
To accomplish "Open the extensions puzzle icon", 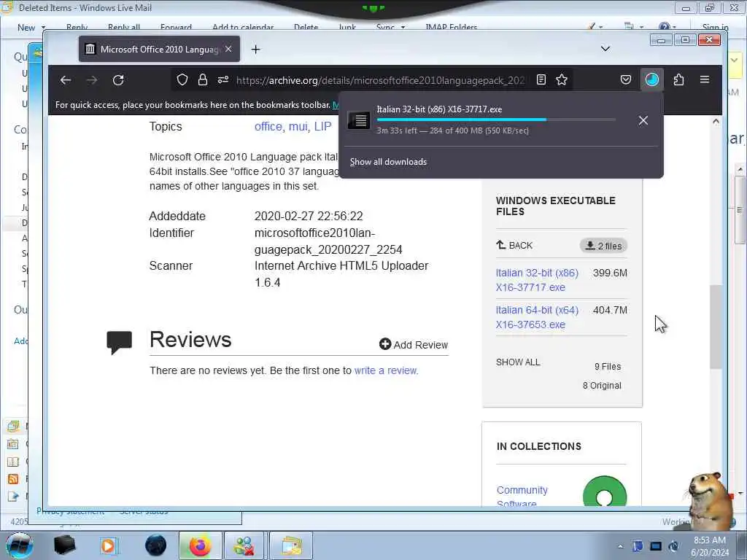I will pos(679,79).
